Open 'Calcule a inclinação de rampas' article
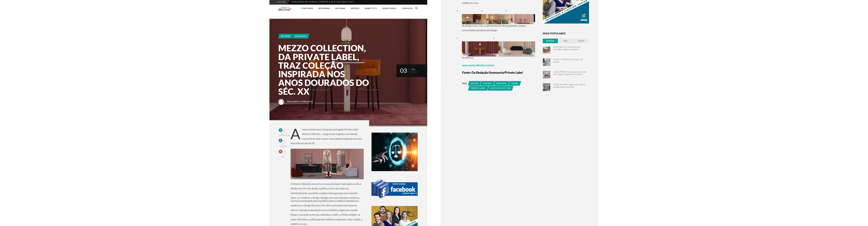 pos(568,61)
